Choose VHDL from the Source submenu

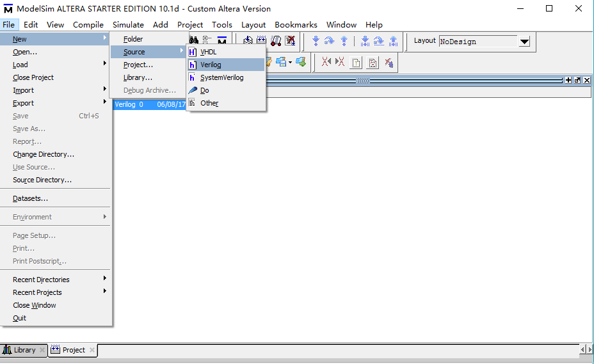[226, 52]
